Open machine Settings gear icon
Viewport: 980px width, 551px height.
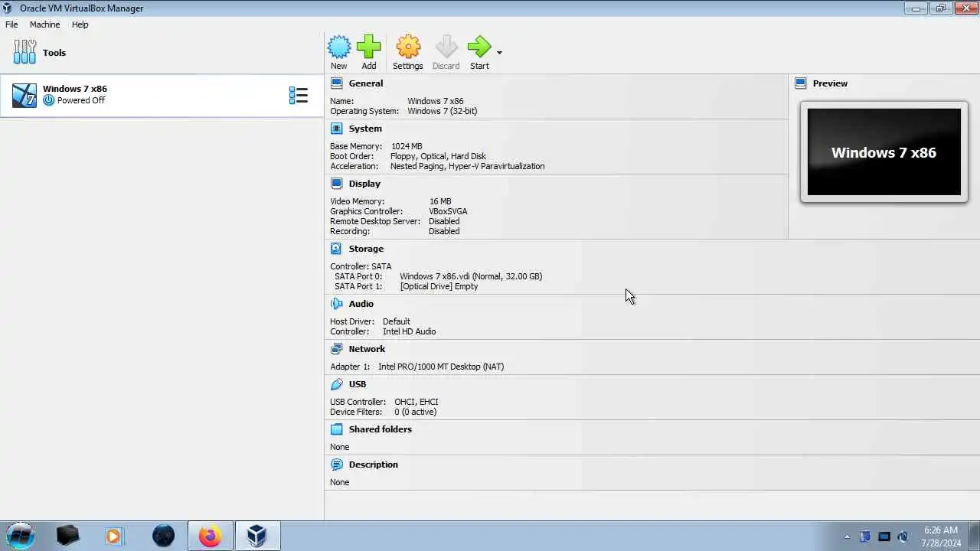click(408, 47)
